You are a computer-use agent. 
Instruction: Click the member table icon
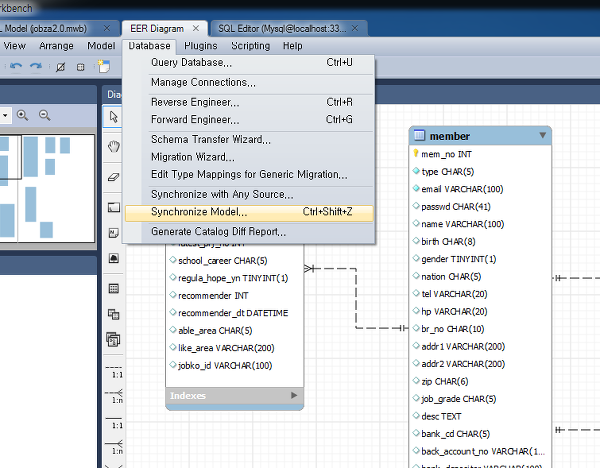[x=420, y=135]
